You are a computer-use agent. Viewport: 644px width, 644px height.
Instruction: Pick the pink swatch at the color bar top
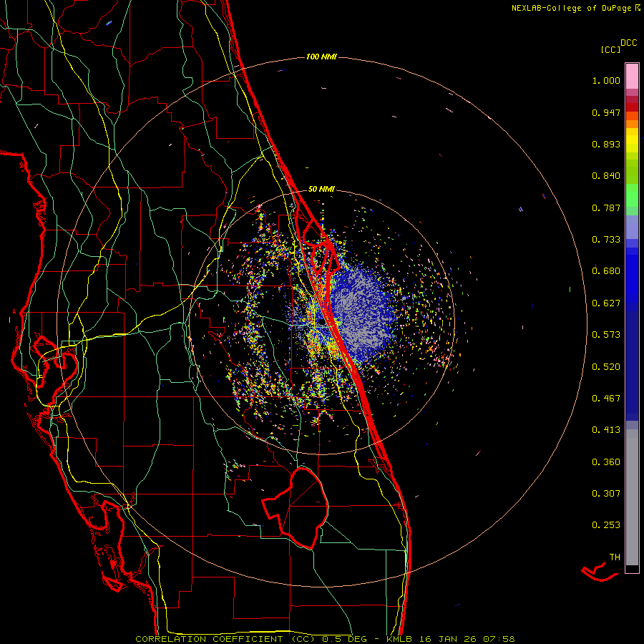(632, 77)
